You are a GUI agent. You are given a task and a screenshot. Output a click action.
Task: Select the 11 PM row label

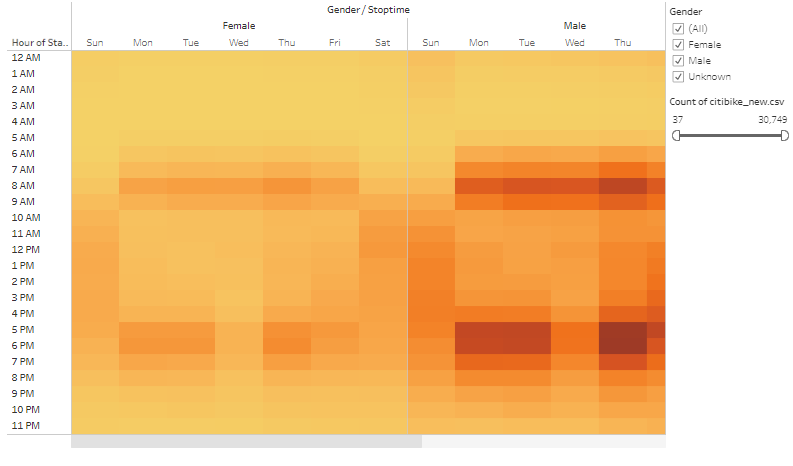[26, 426]
